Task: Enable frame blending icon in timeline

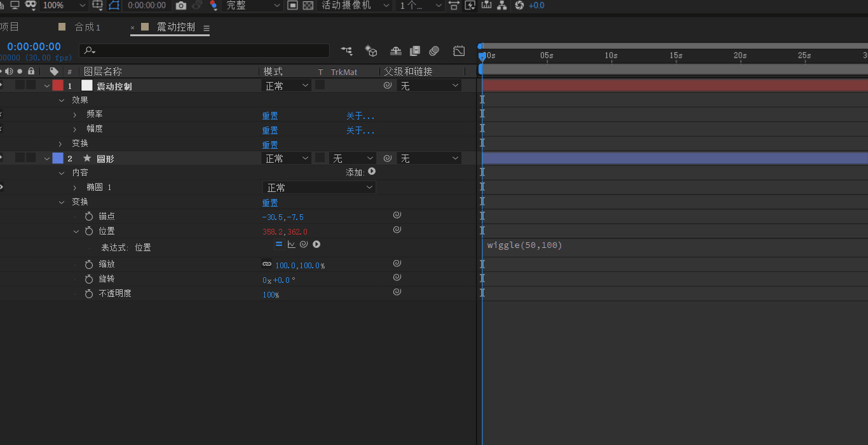Action: [x=415, y=51]
